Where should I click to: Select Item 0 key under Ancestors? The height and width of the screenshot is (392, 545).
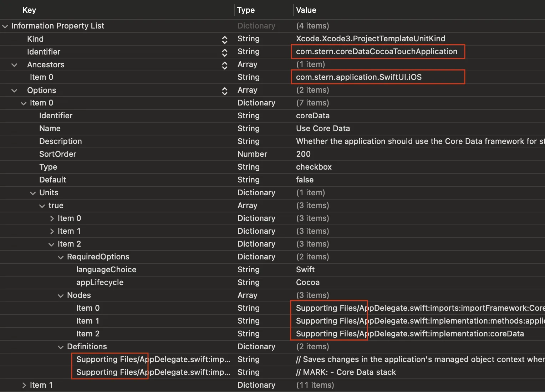pyautogui.click(x=41, y=77)
